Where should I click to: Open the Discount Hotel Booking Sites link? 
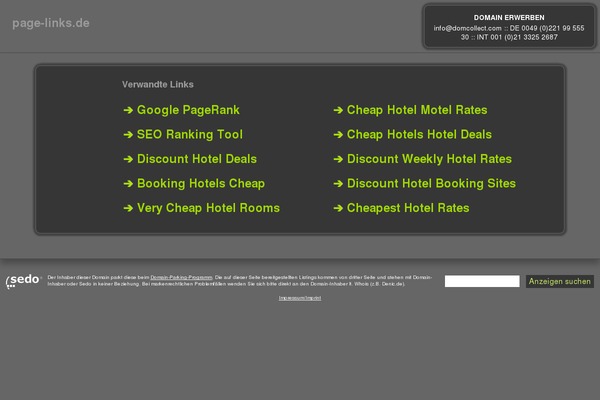click(431, 183)
